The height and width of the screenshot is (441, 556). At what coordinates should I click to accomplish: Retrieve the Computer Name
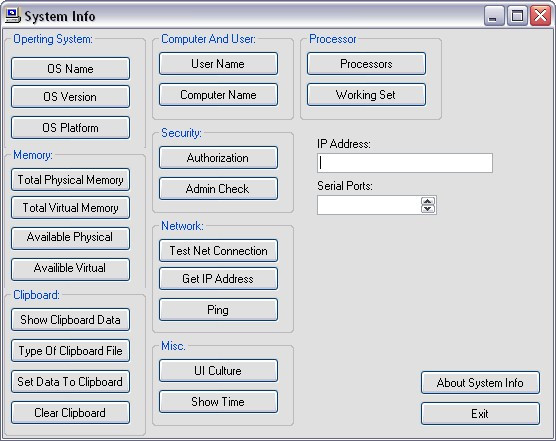(x=218, y=95)
